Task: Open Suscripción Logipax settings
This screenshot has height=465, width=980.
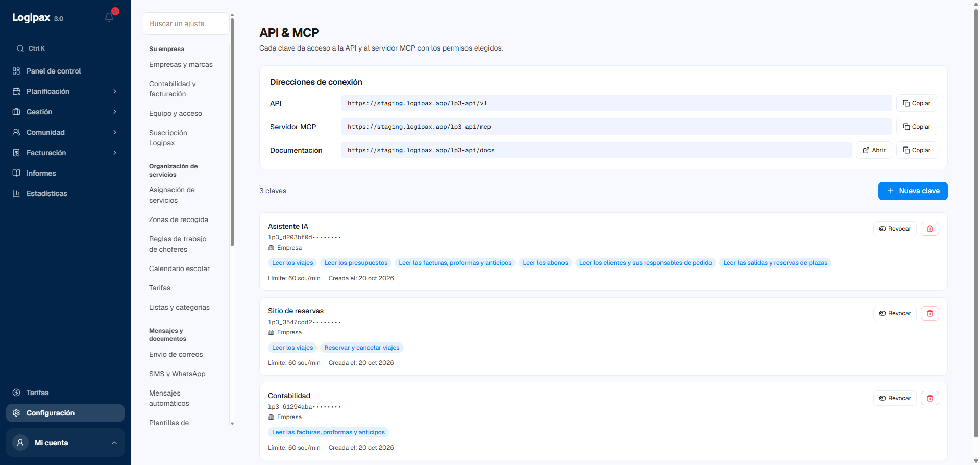Action: coord(168,138)
